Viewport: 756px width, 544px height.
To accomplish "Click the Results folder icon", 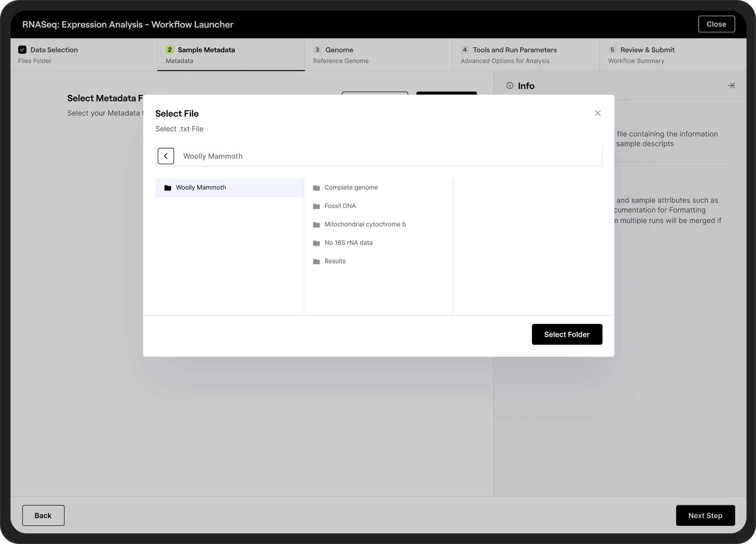I will pyautogui.click(x=316, y=261).
